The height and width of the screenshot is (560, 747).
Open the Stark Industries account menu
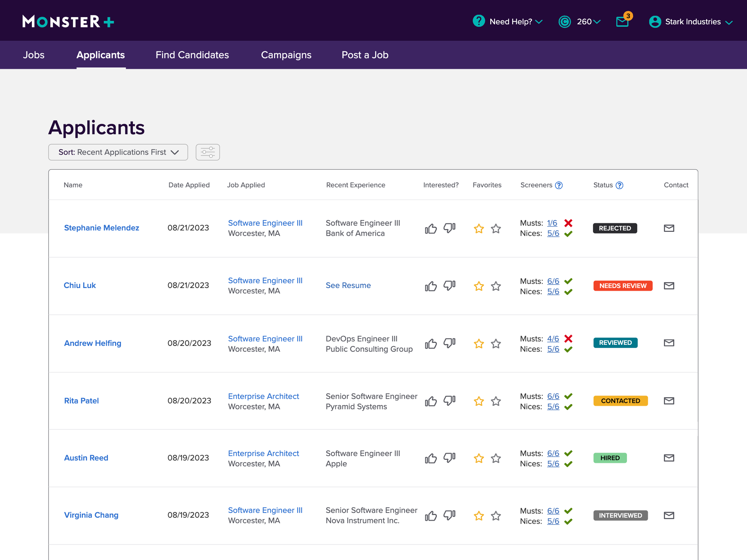coord(691,22)
